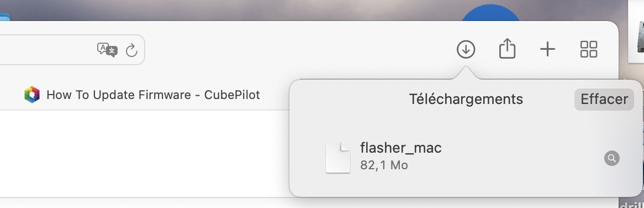Toggle the downloads arrow toolbar icon
This screenshot has height=208, width=644.
pos(466,49)
